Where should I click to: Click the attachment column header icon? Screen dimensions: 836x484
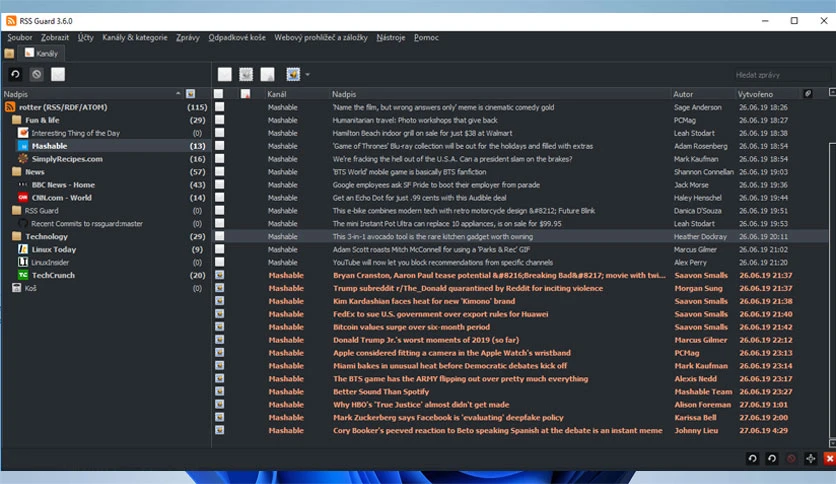808,94
